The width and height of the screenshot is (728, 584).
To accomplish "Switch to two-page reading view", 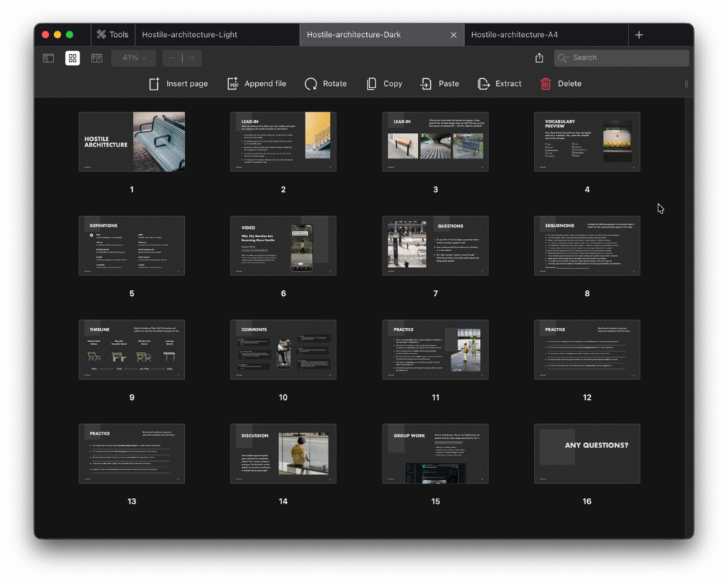I will click(x=97, y=58).
